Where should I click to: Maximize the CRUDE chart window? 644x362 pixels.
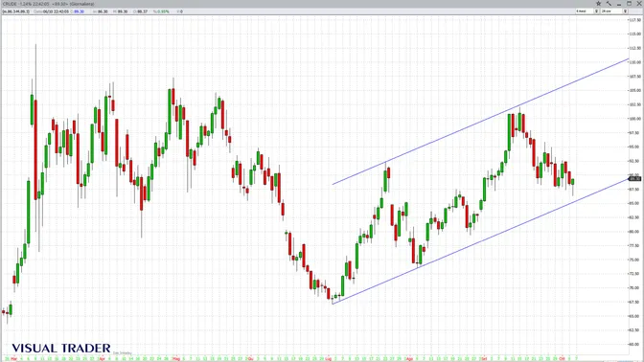point(629,3)
